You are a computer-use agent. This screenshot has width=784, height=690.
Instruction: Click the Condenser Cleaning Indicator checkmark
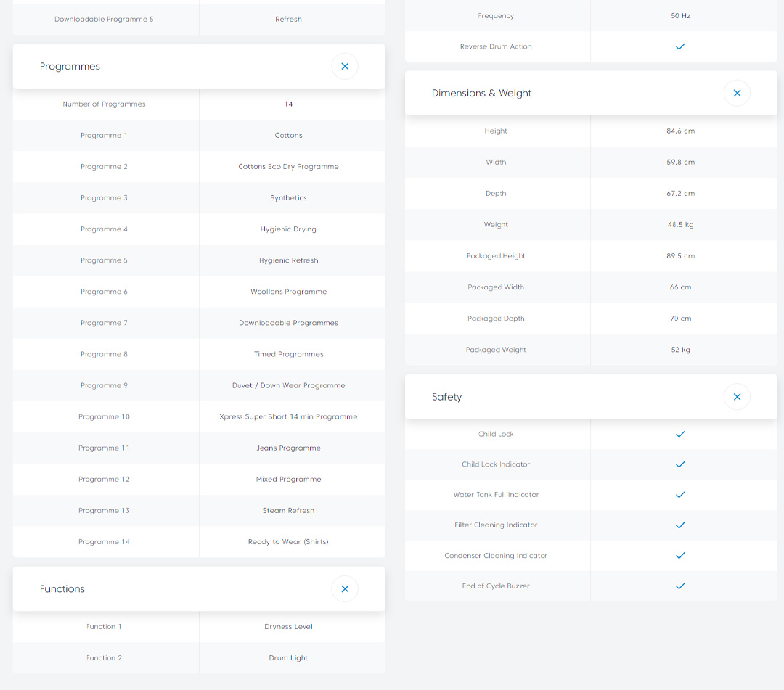point(680,556)
